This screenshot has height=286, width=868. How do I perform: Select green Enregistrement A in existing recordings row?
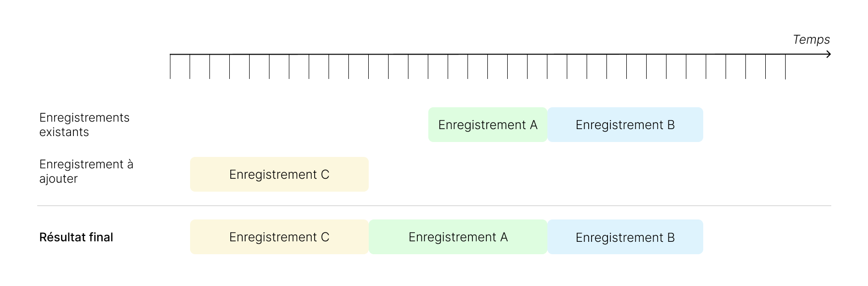point(487,125)
